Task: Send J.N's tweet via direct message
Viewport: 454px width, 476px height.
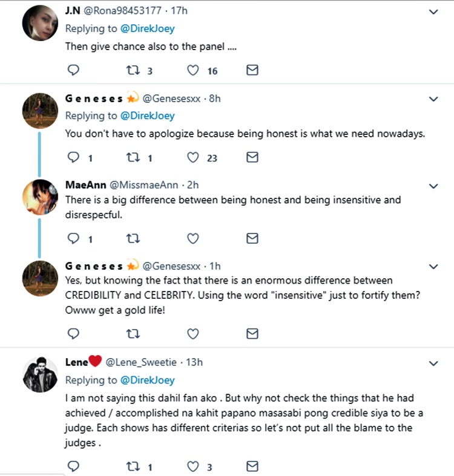Action: 253,71
